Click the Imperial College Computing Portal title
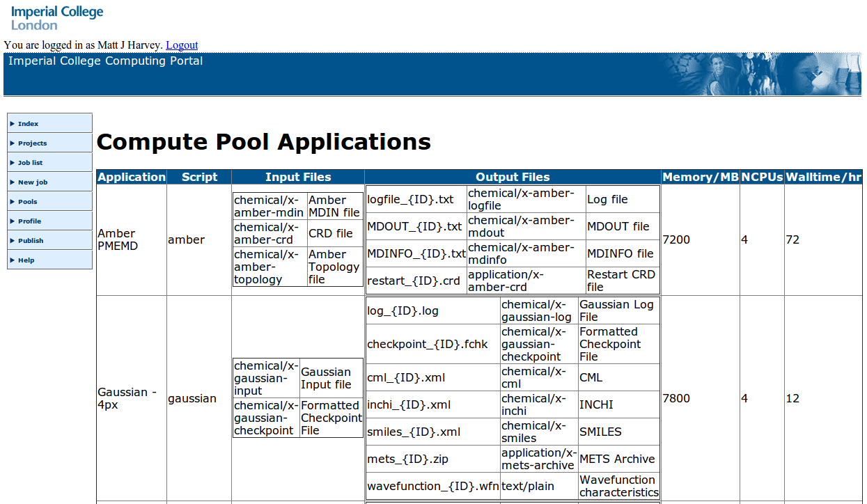Viewport: 867px width, 504px height. pyautogui.click(x=106, y=61)
